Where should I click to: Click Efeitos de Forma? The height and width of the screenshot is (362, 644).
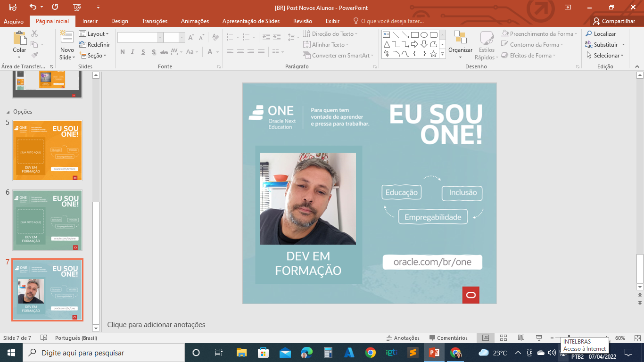click(528, 56)
